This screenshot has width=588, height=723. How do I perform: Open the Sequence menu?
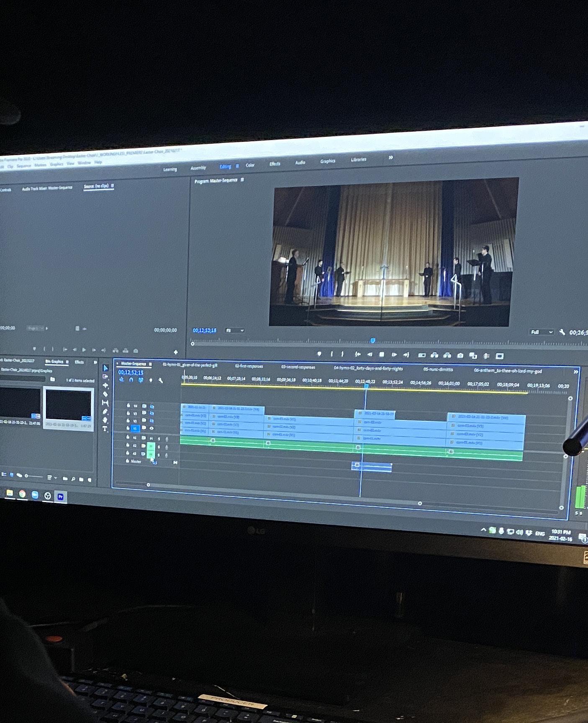[x=24, y=166]
